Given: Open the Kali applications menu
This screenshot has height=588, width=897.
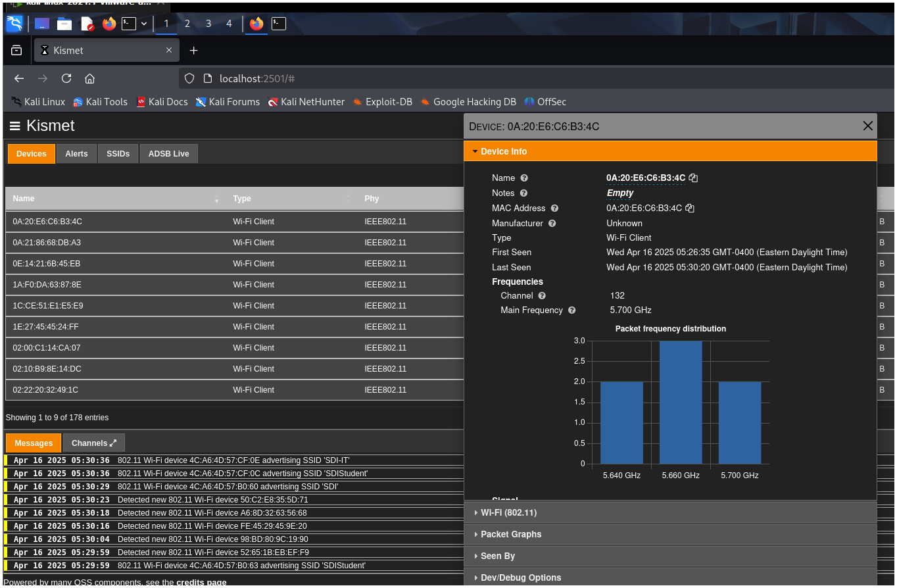Looking at the screenshot, I should 14,24.
